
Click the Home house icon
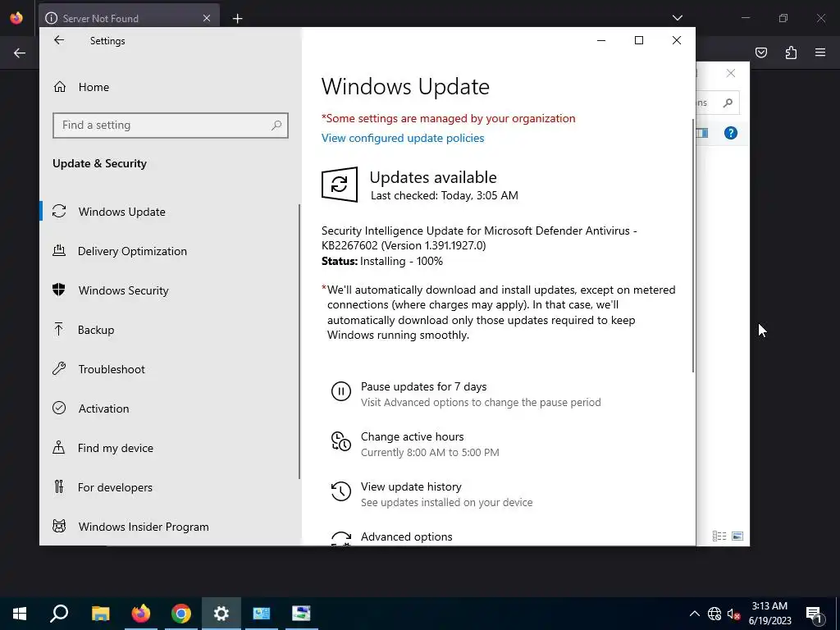pos(59,86)
